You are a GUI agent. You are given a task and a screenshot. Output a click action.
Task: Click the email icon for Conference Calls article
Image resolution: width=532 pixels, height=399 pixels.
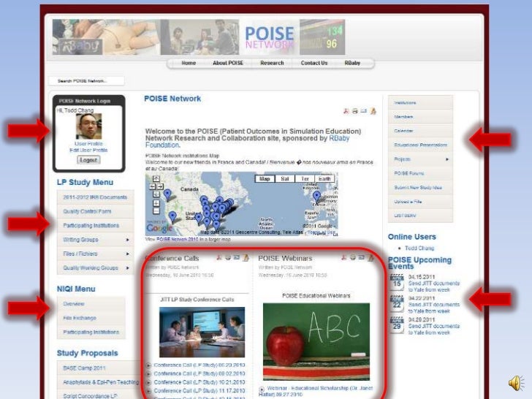[x=237, y=258]
